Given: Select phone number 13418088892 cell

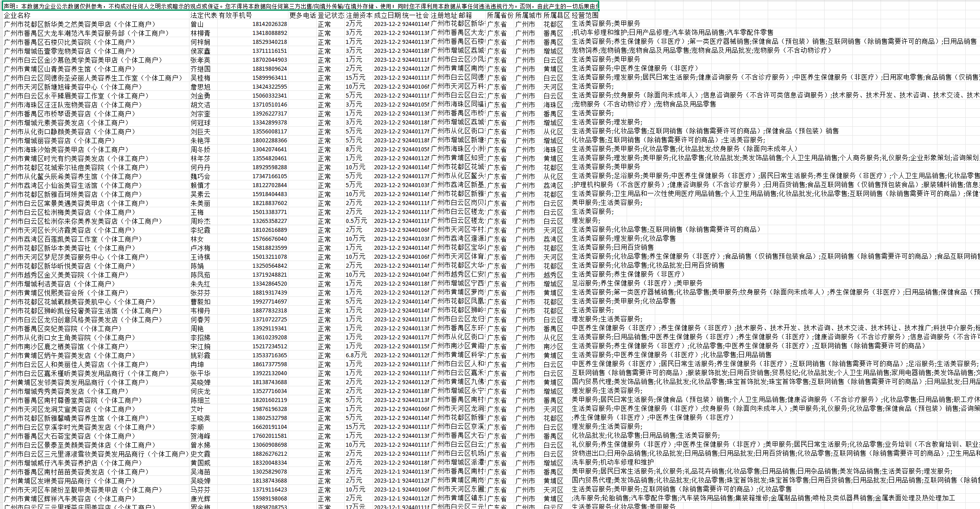Looking at the screenshot, I should click(x=269, y=33).
